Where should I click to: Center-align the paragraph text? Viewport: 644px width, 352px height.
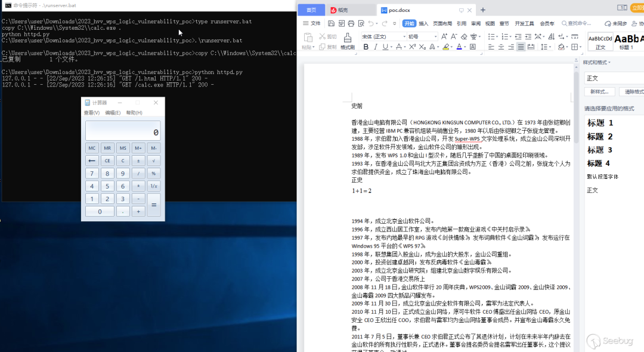501,47
